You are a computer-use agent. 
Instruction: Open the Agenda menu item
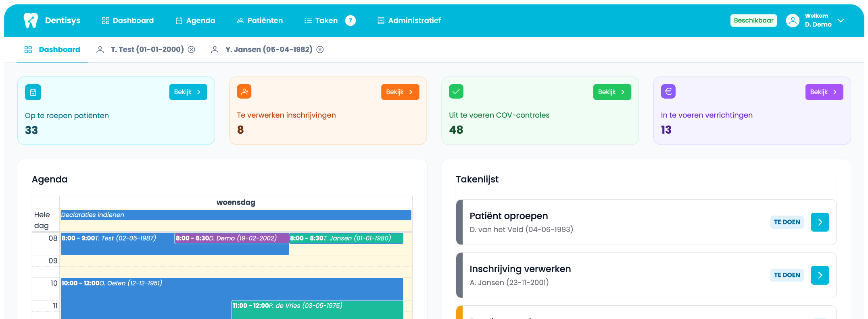(x=196, y=21)
